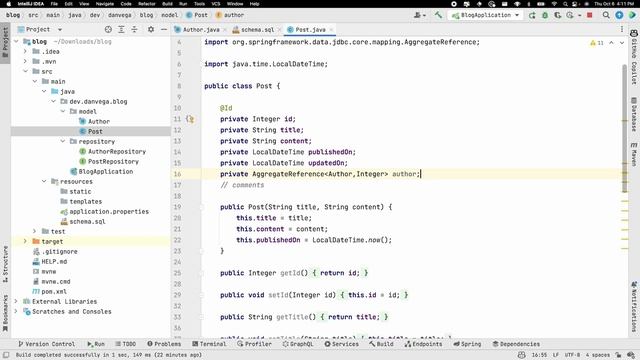The height and width of the screenshot is (360, 640).
Task: Open the editor tabs more-options icon
Action: click(x=622, y=29)
